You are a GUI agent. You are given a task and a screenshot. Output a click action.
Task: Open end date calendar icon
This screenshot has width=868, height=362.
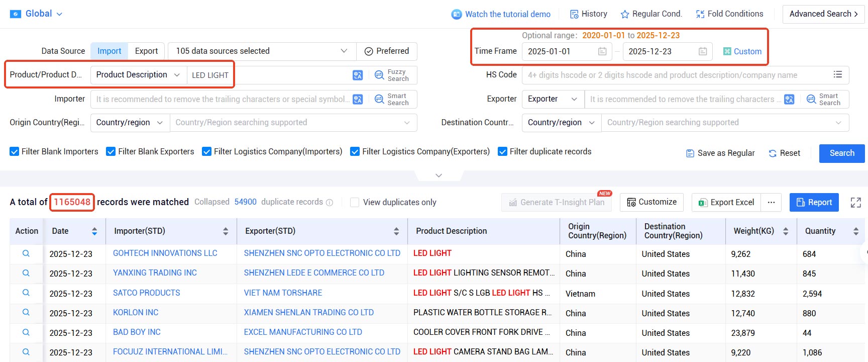(703, 51)
